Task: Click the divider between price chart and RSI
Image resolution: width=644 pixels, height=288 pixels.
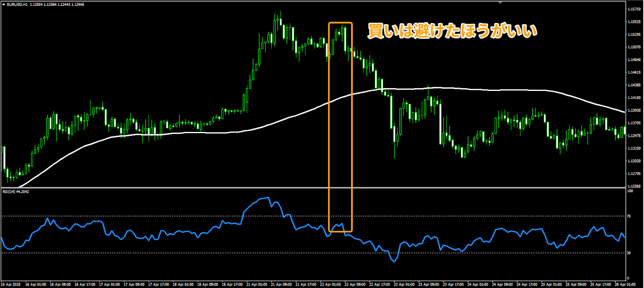Action: point(313,188)
